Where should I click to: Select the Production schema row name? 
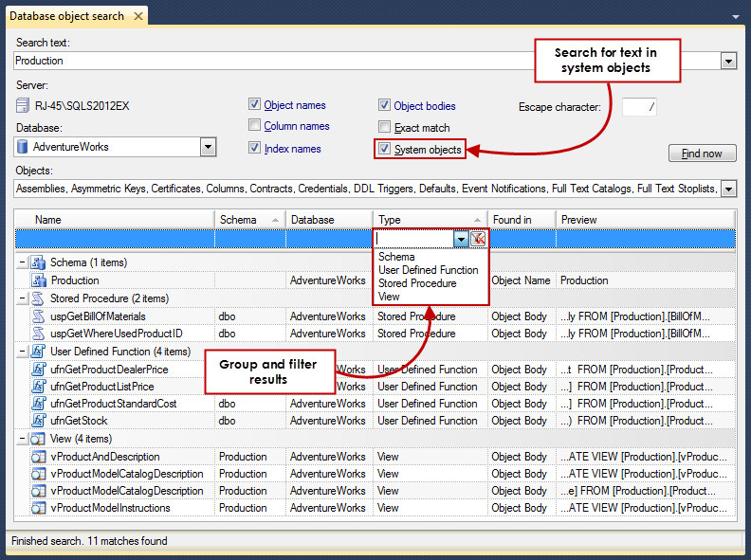pos(75,280)
